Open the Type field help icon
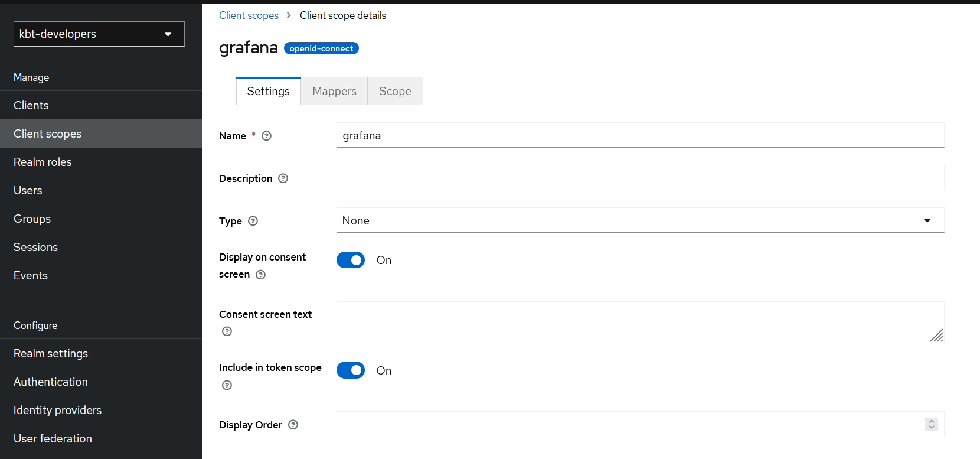 (x=253, y=221)
